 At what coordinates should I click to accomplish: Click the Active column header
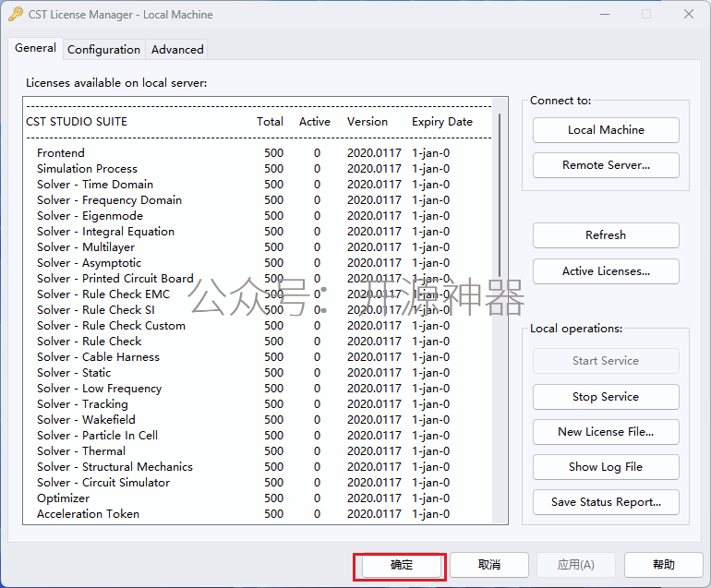315,122
